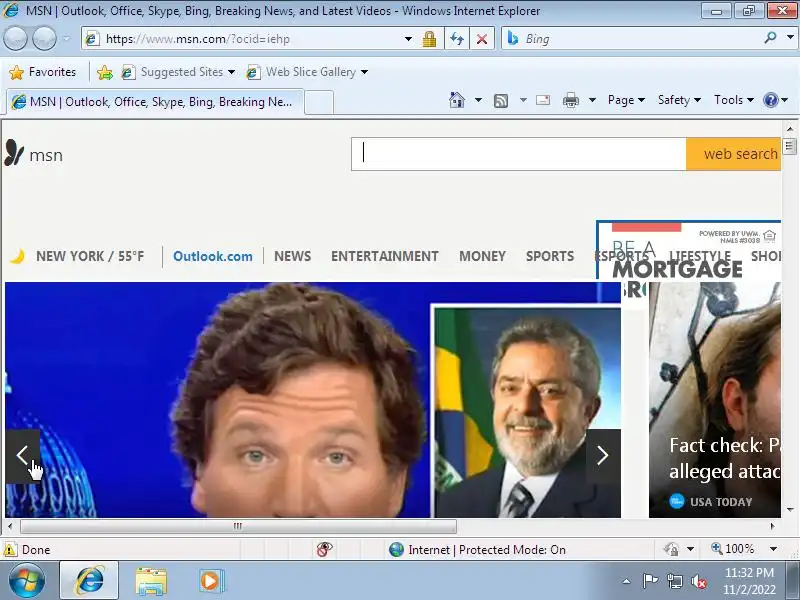Click the search magnifier icon

click(770, 38)
